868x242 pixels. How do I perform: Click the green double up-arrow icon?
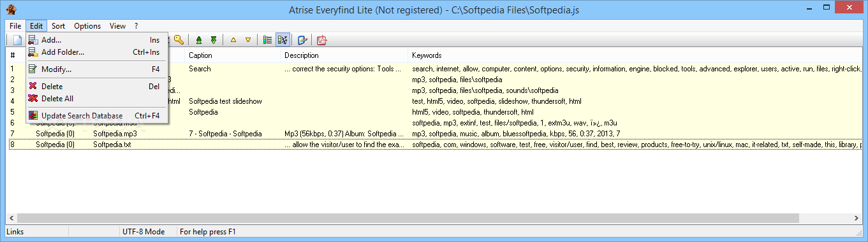pyautogui.click(x=199, y=40)
